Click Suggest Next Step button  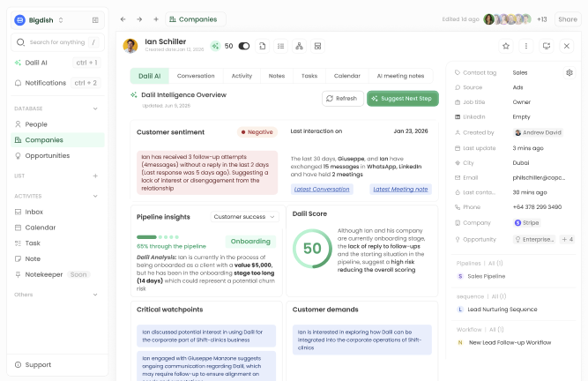[x=403, y=99]
